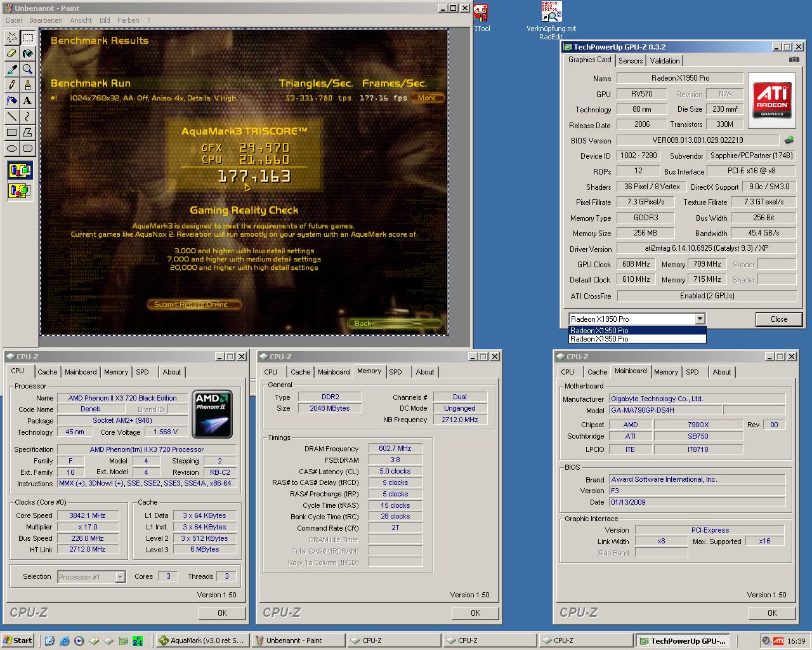Click the AMD Phenom II logo

point(212,414)
